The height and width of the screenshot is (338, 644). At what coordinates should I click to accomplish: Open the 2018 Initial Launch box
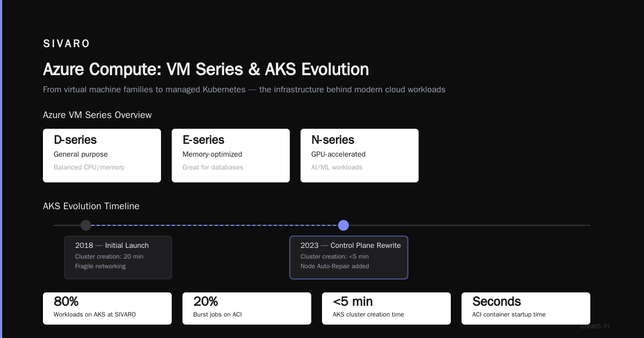click(x=118, y=258)
